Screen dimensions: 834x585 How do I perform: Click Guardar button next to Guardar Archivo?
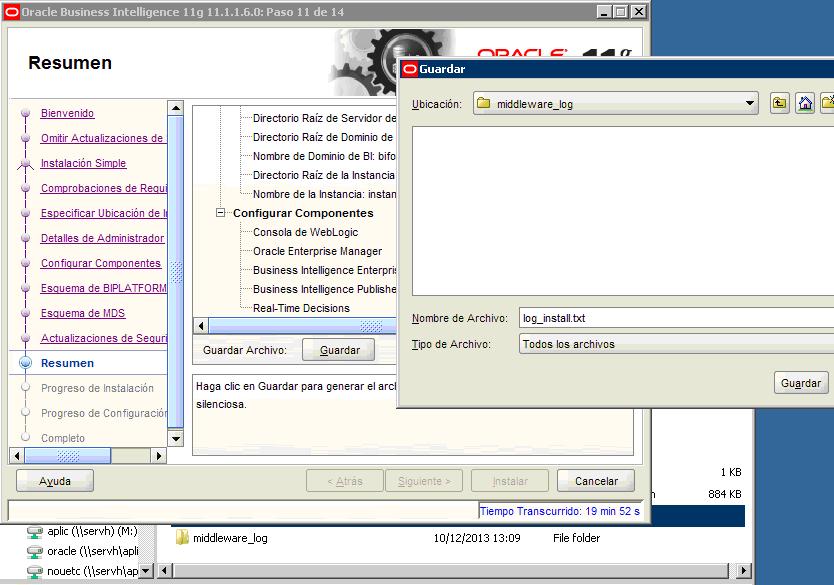339,350
